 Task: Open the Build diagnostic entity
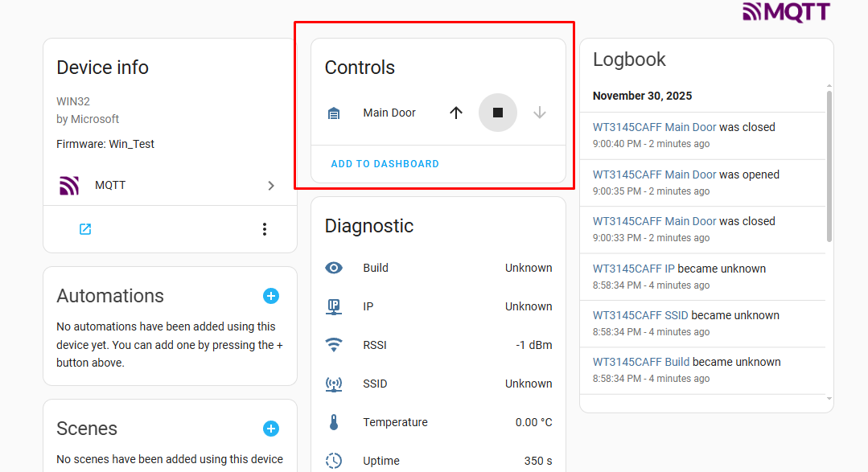point(438,268)
